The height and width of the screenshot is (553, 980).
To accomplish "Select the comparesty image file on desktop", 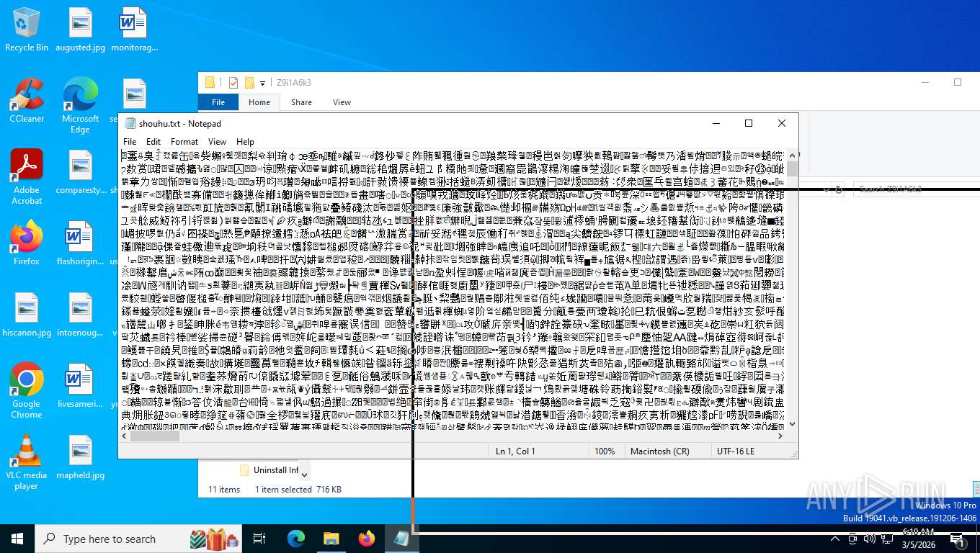I will (x=80, y=172).
